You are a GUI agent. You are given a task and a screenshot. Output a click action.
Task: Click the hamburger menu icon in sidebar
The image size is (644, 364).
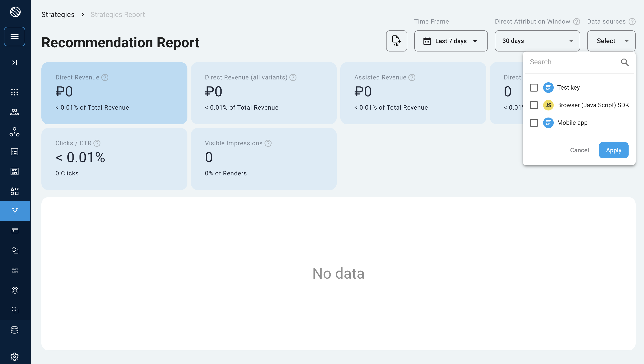tap(15, 37)
